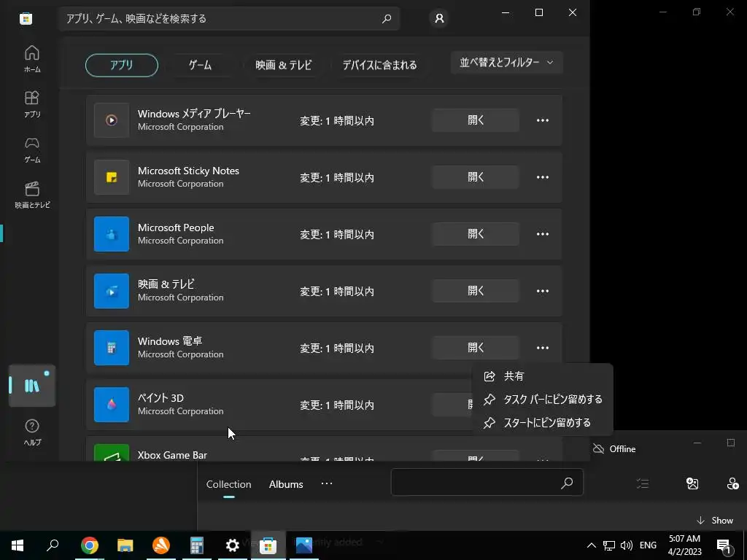
Task: Click the Microsoft Store taskbar icon
Action: [x=268, y=545]
